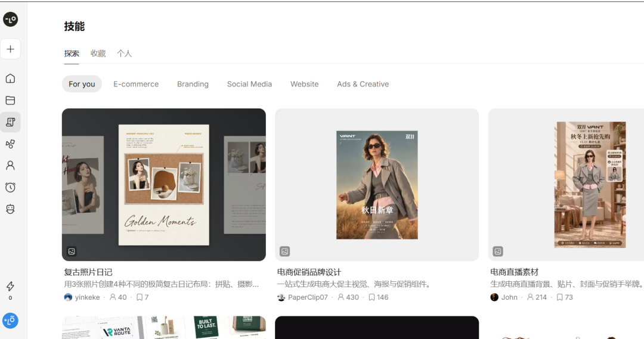
Task: Open the projects folder icon in sidebar
Action: tap(10, 100)
